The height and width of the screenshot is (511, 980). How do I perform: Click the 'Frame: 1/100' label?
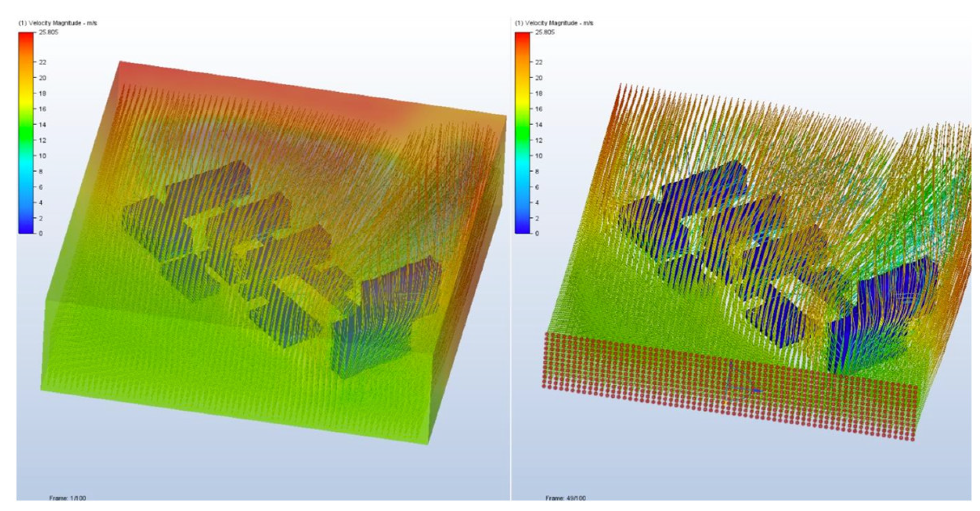(x=68, y=498)
